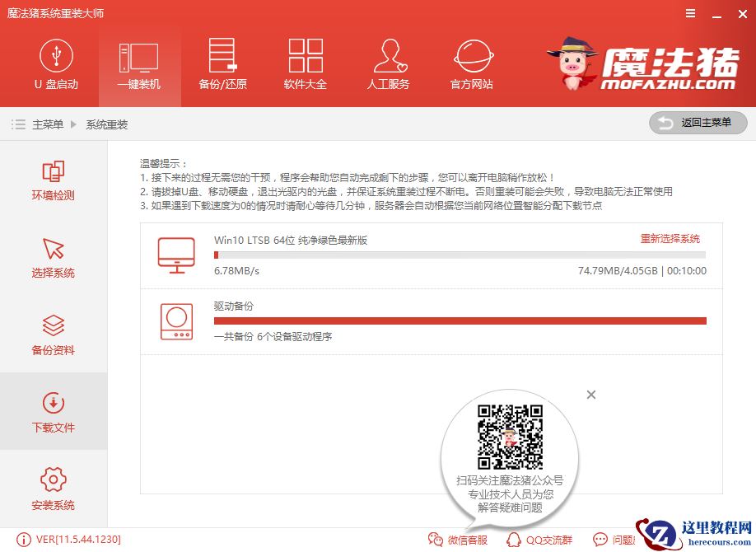The height and width of the screenshot is (552, 756).
Task: Select the 备份资料 sidebar icon
Action: 53,334
